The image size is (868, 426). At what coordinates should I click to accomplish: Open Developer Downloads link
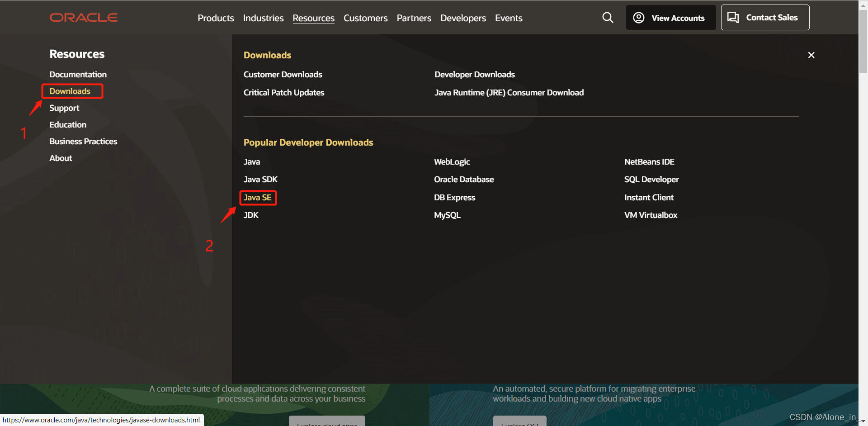point(475,74)
